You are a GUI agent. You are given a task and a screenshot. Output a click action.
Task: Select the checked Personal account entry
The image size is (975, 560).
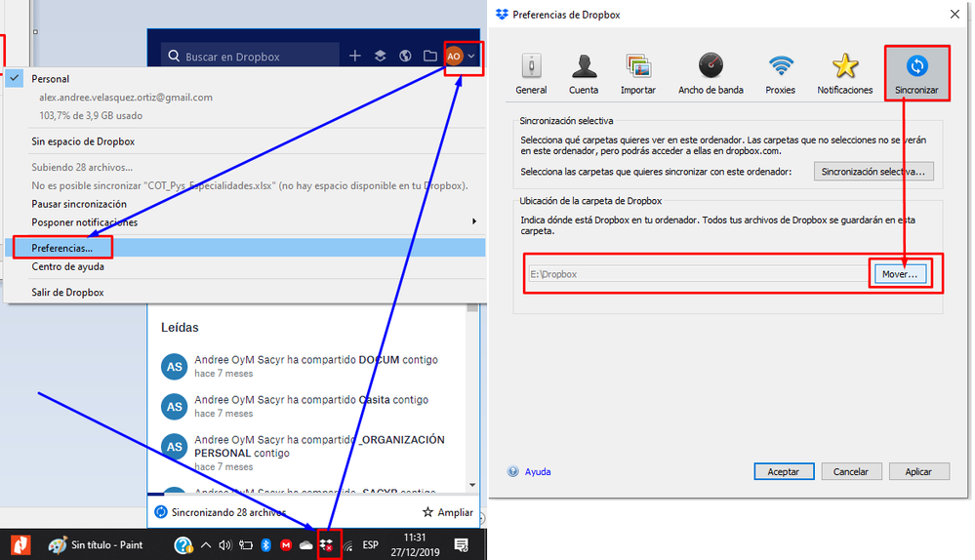click(x=51, y=79)
